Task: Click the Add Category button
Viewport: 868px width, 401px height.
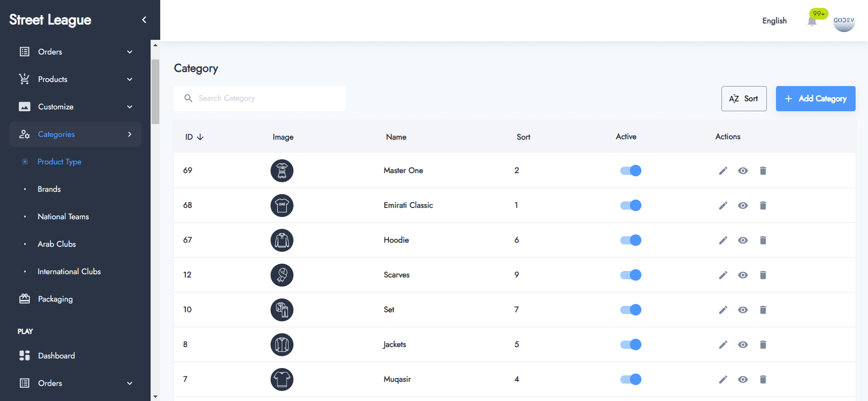Action: 815,98
